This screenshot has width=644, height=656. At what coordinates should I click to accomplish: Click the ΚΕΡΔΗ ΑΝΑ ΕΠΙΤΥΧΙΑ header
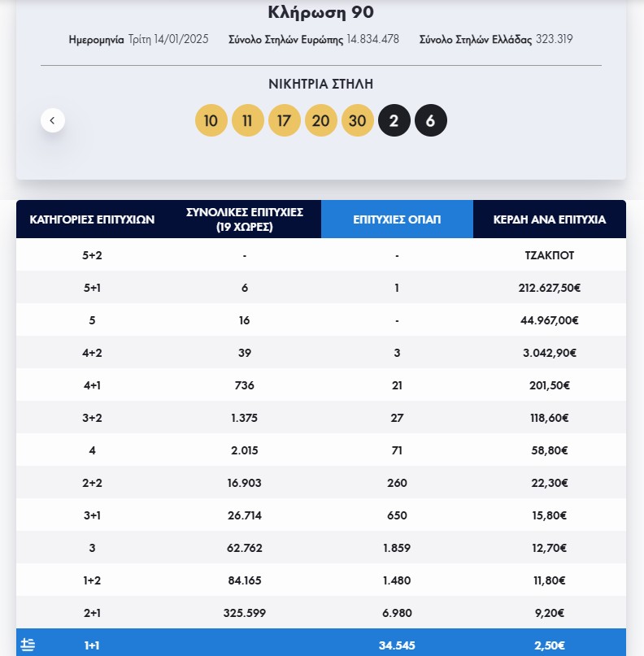pyautogui.click(x=550, y=219)
